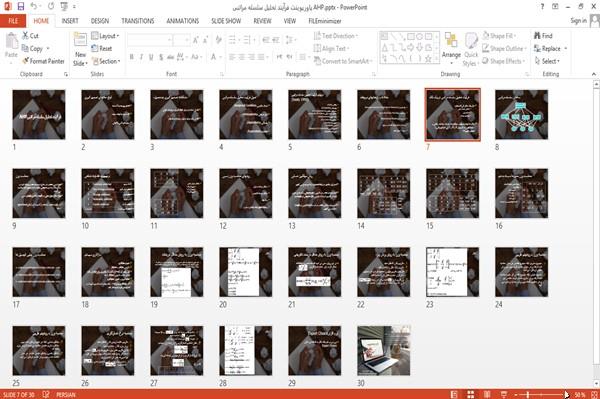Switch to Slide Sorter view in status bar
600x399 pixels.
click(471, 394)
